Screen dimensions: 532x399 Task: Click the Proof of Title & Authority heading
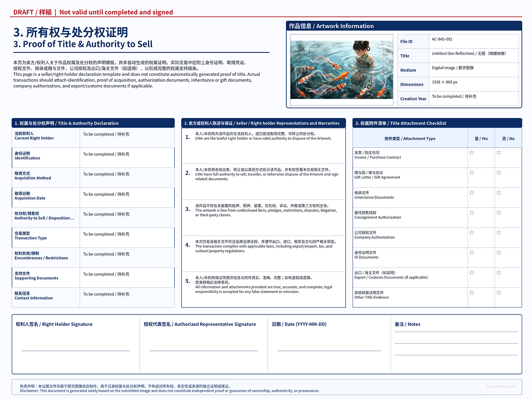point(83,44)
